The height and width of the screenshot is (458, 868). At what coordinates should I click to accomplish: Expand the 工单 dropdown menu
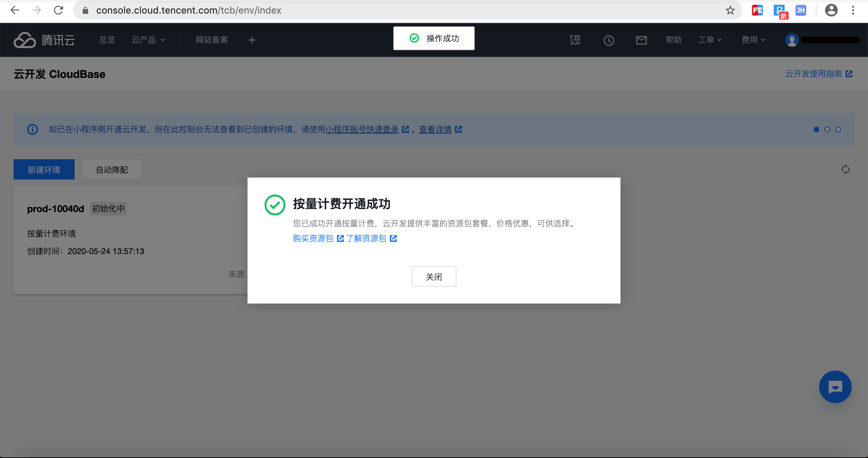pyautogui.click(x=710, y=40)
